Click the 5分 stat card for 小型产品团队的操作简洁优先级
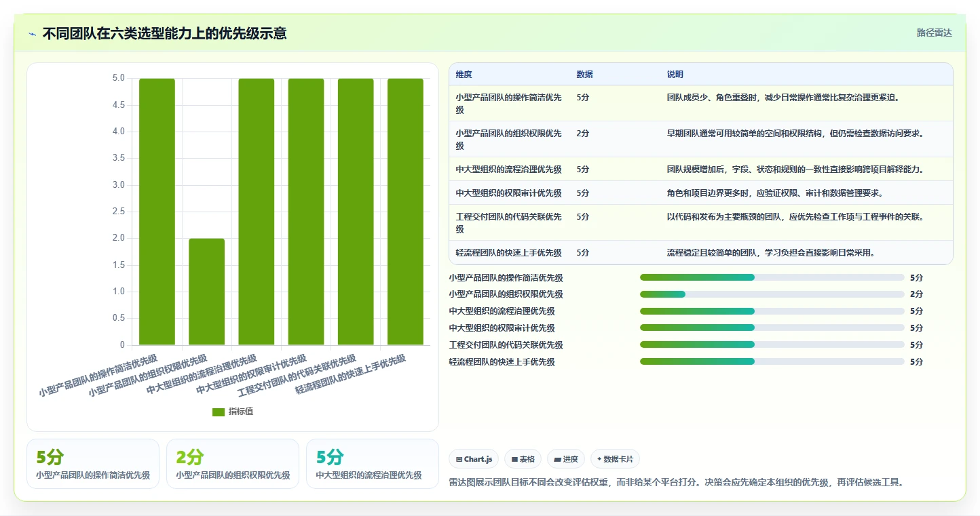 [x=93, y=464]
